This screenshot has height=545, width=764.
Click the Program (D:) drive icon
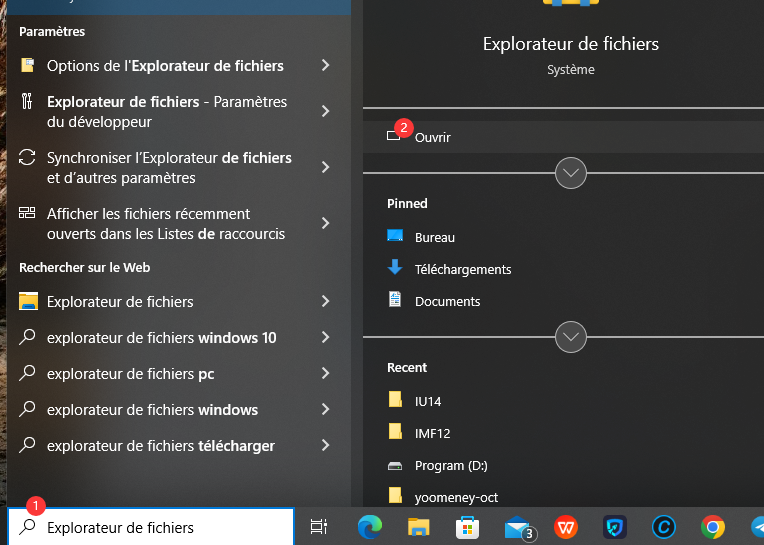tap(395, 466)
